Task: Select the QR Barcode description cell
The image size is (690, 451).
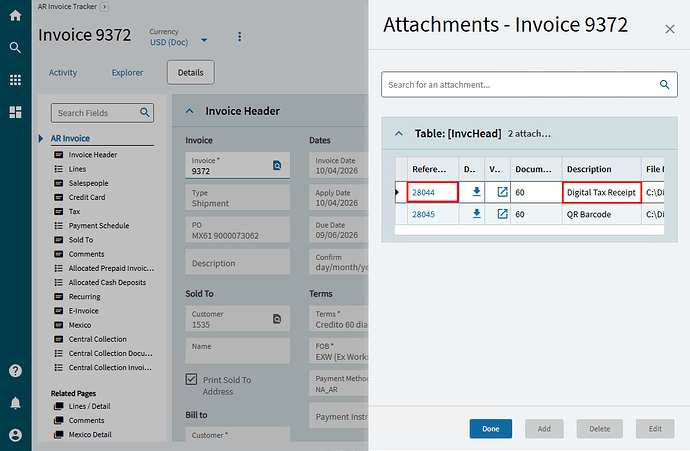Action: (x=602, y=214)
